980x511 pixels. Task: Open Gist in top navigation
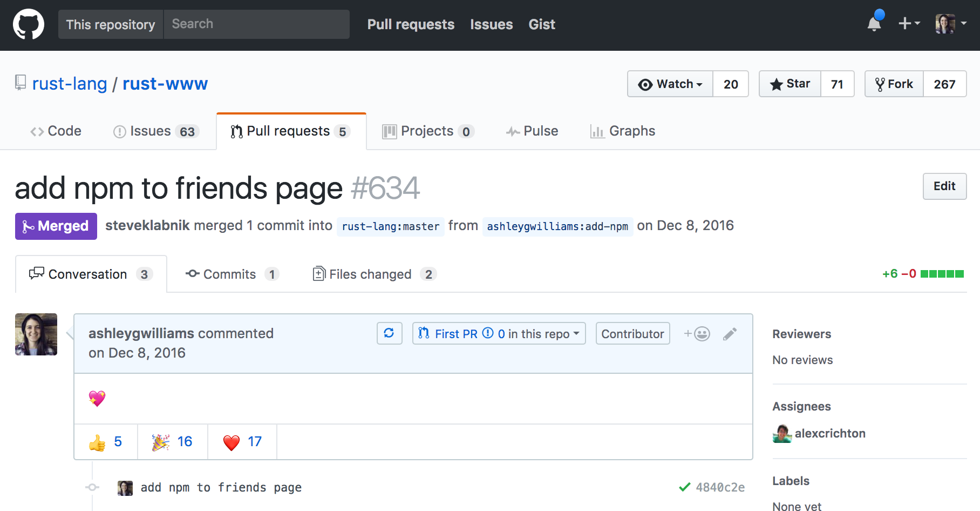coord(542,24)
